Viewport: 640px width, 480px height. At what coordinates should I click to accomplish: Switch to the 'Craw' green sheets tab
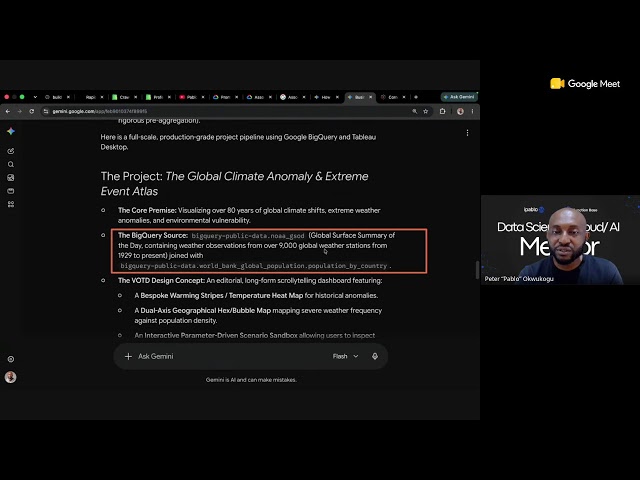point(124,97)
